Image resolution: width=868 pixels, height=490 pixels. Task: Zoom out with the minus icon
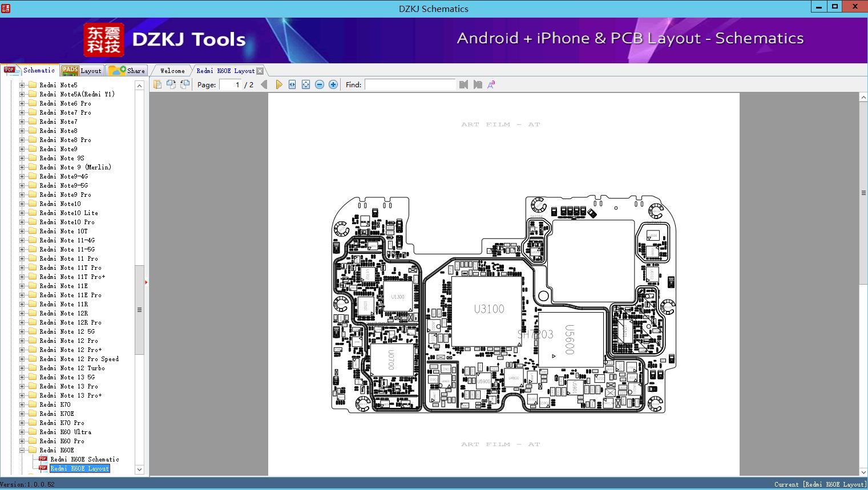(x=320, y=84)
